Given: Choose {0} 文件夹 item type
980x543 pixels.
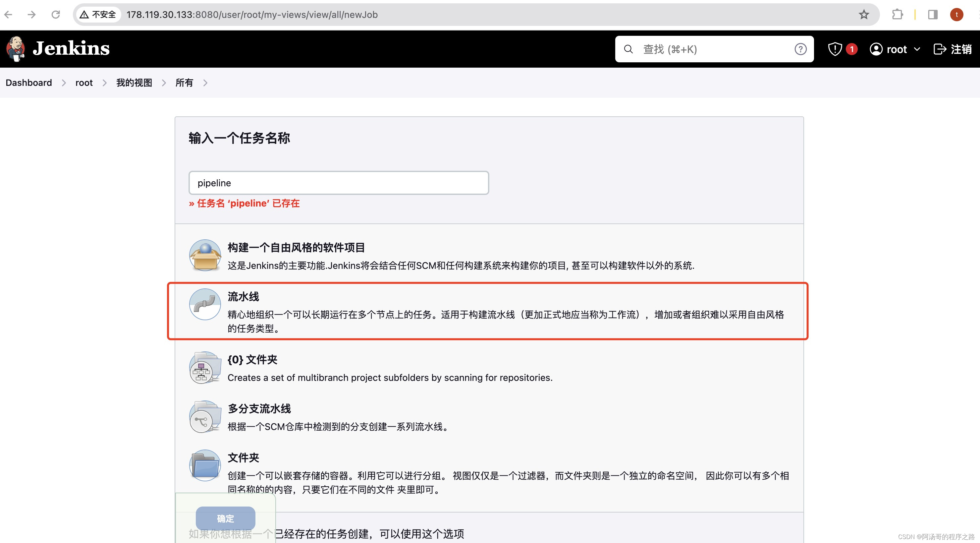Looking at the screenshot, I should pyautogui.click(x=489, y=367).
